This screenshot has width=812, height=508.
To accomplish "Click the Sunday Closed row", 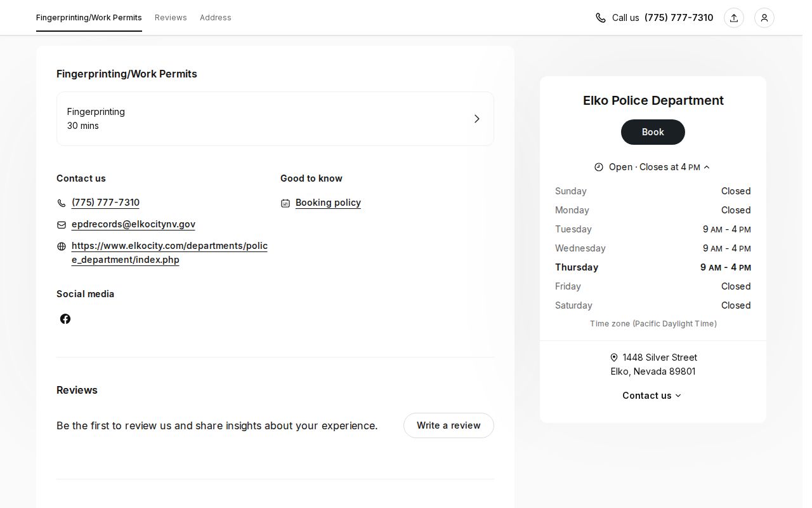I will click(653, 191).
